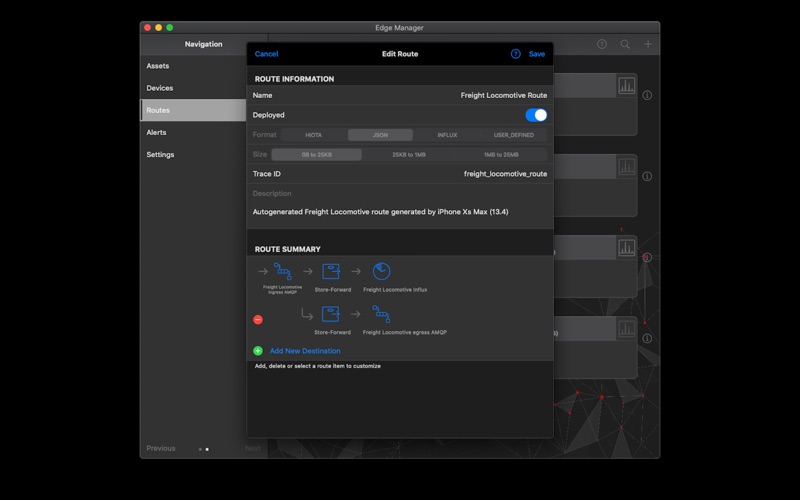Select Routes in navigation sidebar

(x=193, y=110)
